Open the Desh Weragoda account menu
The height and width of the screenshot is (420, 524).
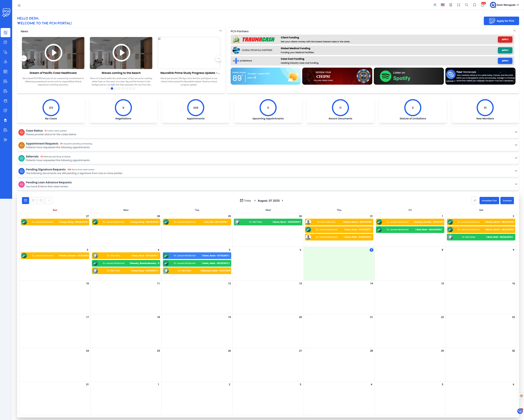(504, 5)
